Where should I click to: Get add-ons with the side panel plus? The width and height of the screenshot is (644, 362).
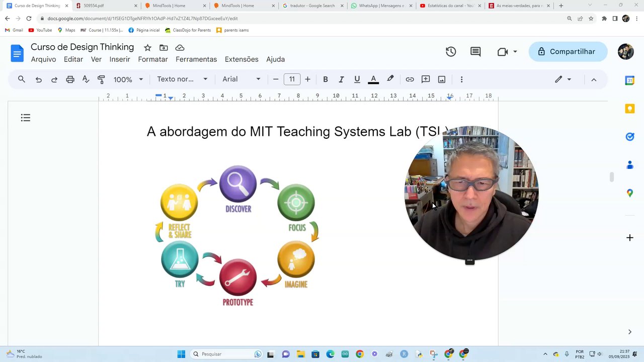[x=629, y=238]
